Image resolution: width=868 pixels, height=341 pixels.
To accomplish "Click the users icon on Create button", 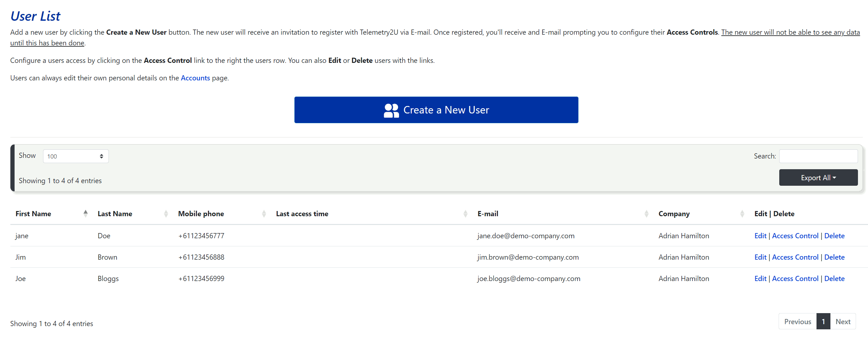I will tap(391, 110).
